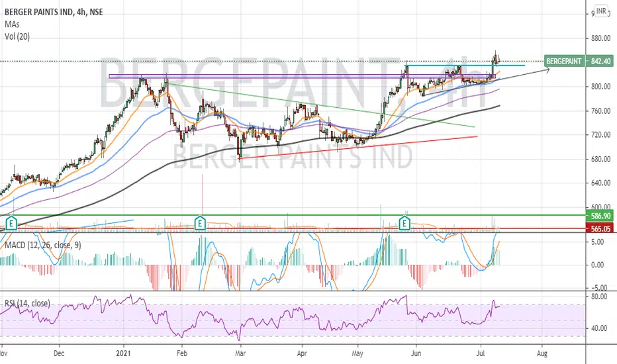Image resolution: width=617 pixels, height=364 pixels.
Task: Select the teal horizontal line near 835
Action: point(465,65)
